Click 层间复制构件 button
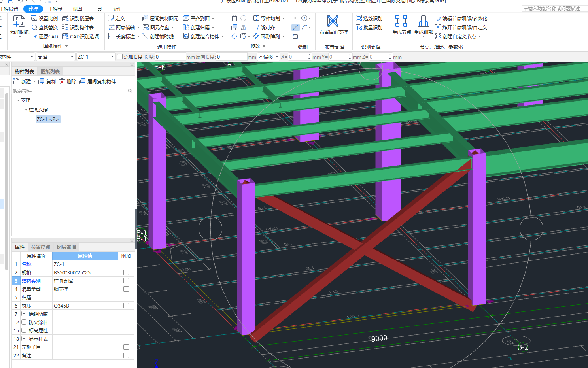The width and height of the screenshot is (588, 368). 98,81
